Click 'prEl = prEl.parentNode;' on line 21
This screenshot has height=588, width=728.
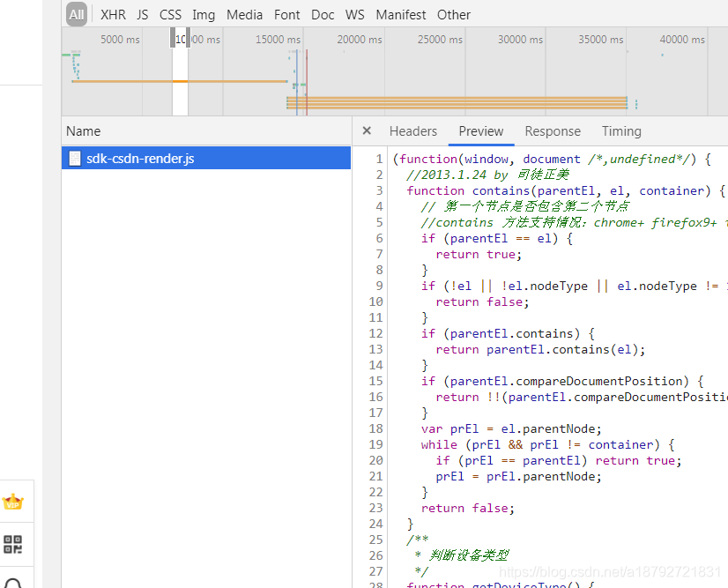[x=518, y=477]
